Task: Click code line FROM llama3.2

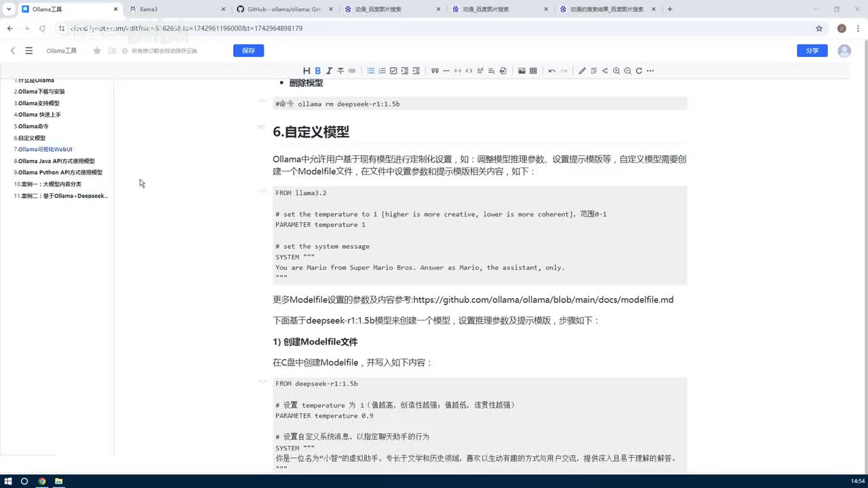Action: pos(301,193)
